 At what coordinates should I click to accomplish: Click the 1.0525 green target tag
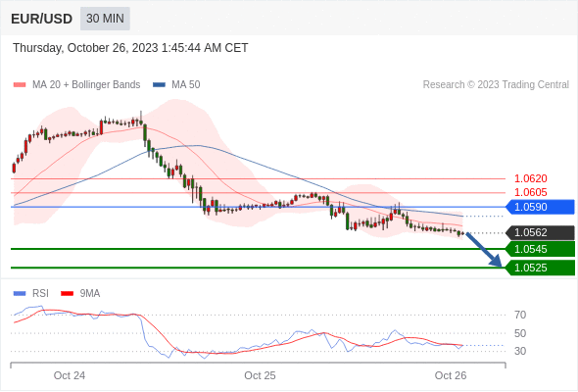tap(540, 268)
